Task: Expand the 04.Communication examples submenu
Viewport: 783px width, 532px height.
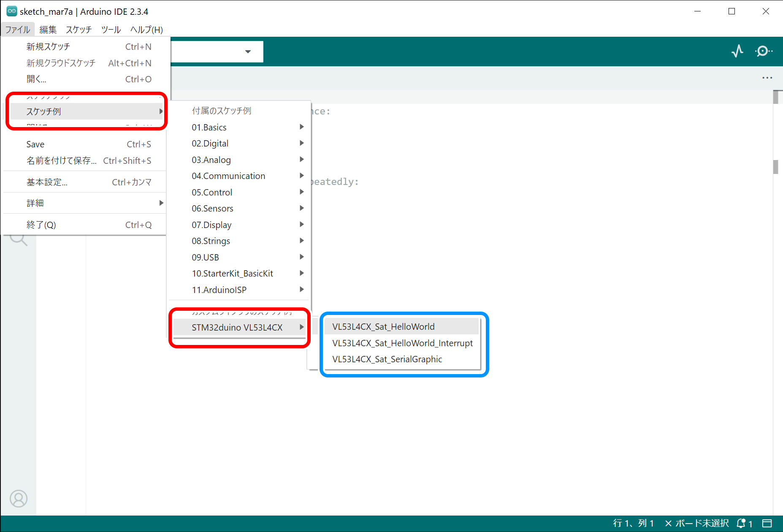Action: click(x=240, y=176)
